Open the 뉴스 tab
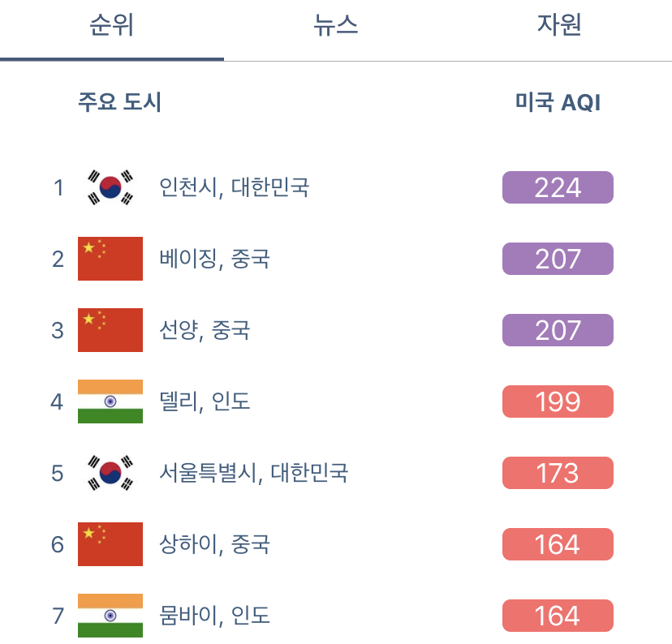The height and width of the screenshot is (644, 672). pos(335,26)
